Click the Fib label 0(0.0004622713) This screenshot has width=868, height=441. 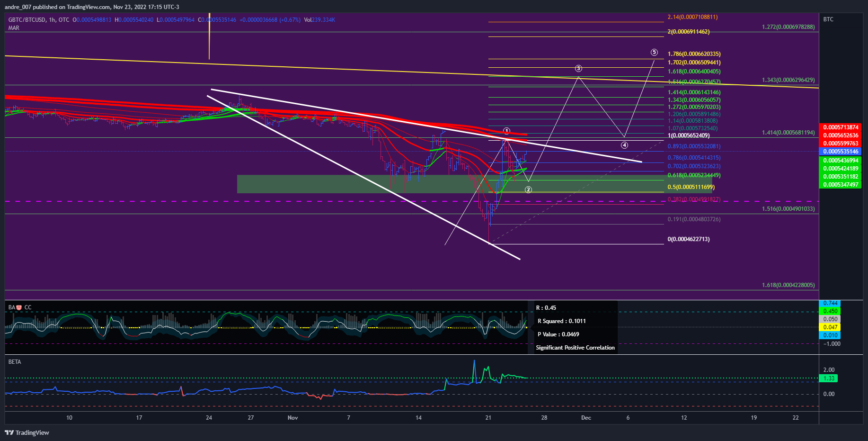pos(689,239)
